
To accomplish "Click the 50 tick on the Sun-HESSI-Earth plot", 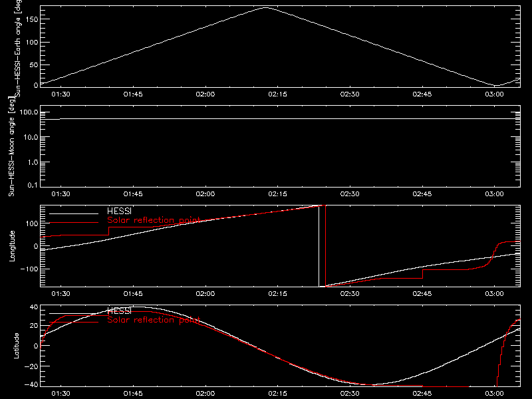I will 34,65.
